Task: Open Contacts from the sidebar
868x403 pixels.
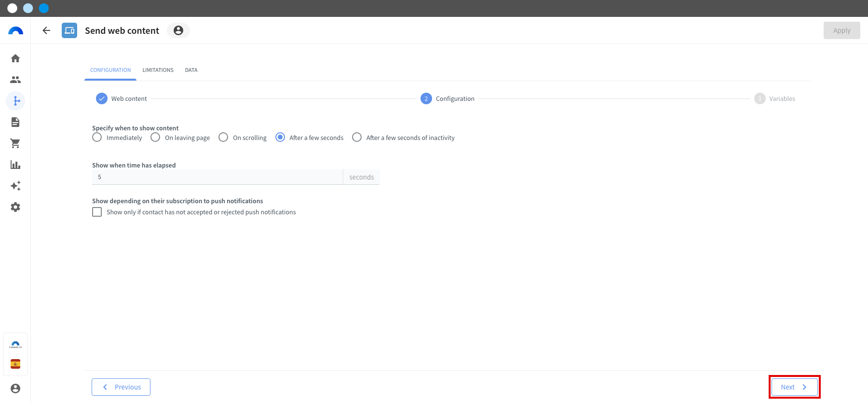Action: coord(15,80)
